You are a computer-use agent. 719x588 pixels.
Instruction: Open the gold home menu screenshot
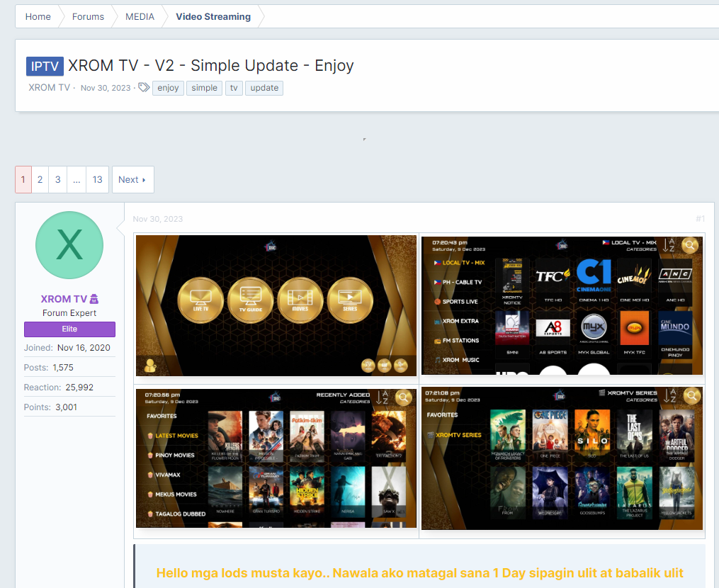click(x=276, y=305)
